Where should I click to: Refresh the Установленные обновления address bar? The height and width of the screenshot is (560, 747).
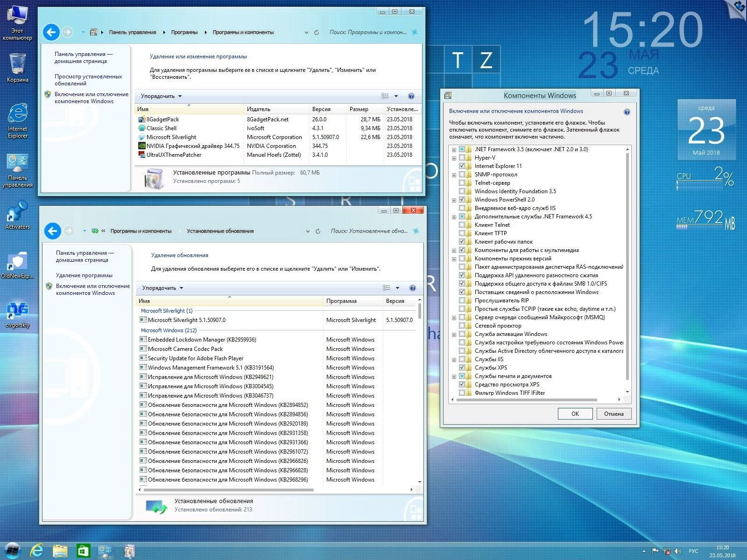pos(318,231)
